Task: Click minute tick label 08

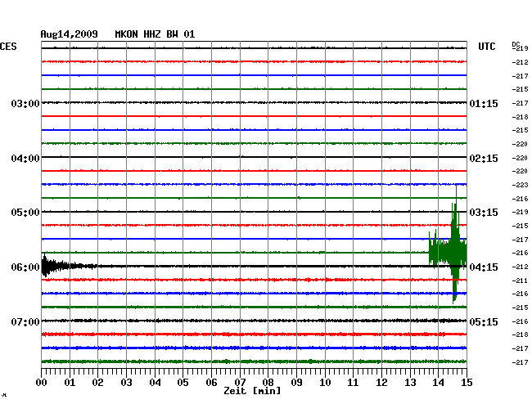Action: click(x=268, y=383)
